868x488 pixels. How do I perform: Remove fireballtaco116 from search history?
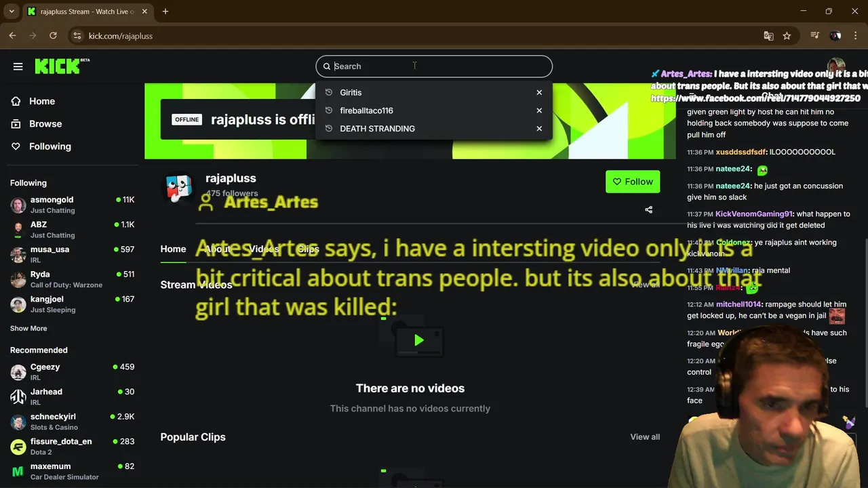(539, 110)
